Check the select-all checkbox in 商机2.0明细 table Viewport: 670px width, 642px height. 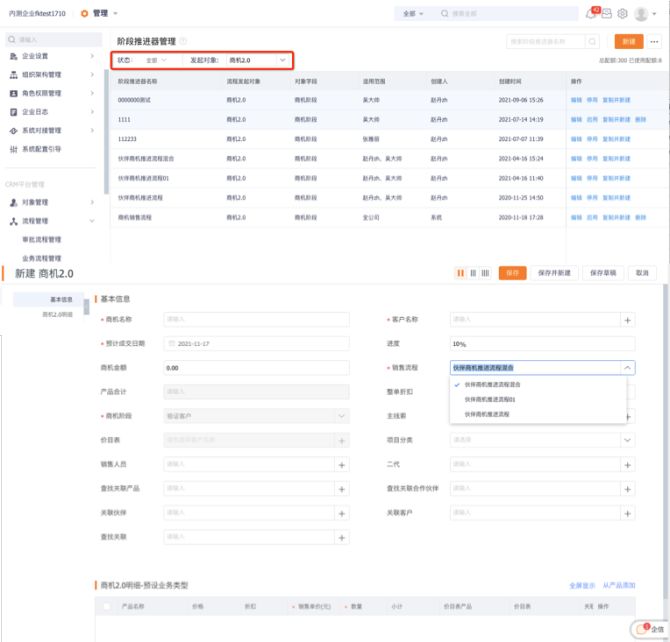click(108, 606)
